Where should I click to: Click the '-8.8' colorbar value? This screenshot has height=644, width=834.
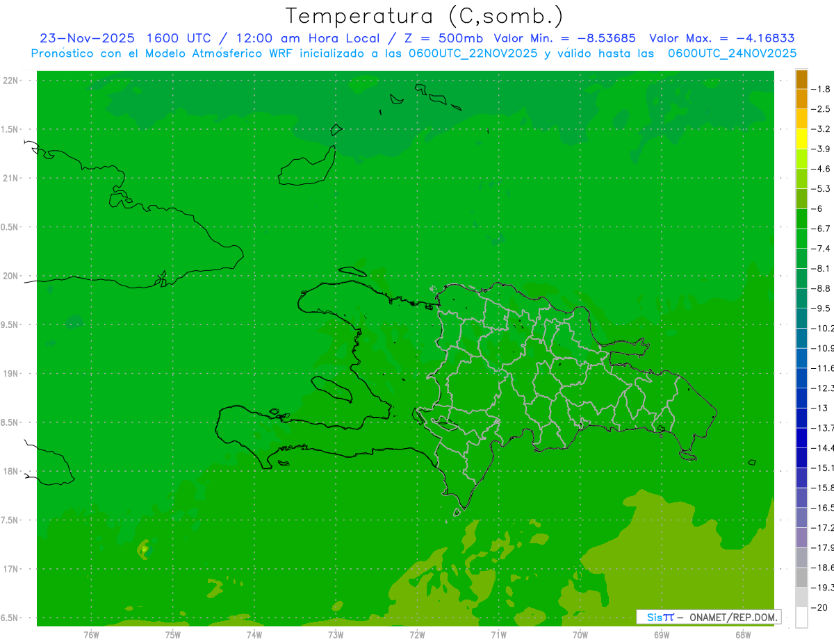tap(821, 288)
